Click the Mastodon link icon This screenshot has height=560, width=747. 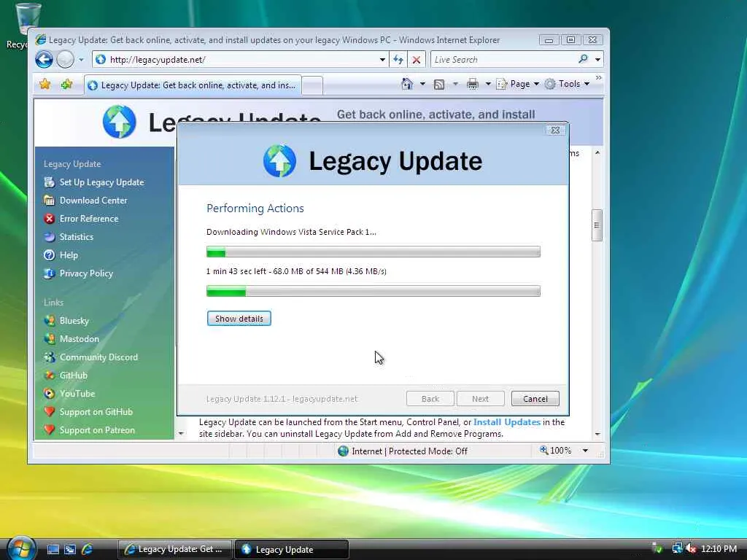(49, 338)
